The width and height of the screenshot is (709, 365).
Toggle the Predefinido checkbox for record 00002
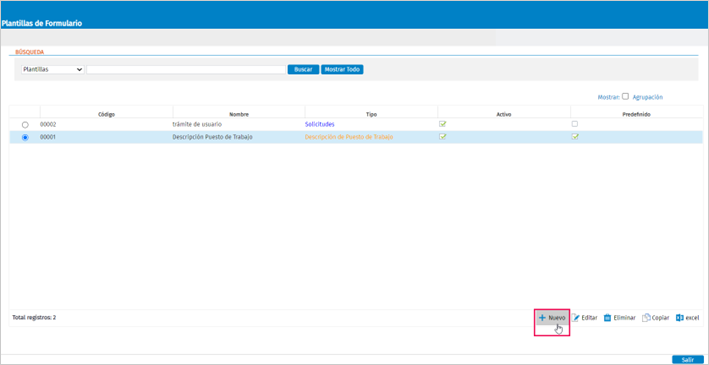pos(575,124)
